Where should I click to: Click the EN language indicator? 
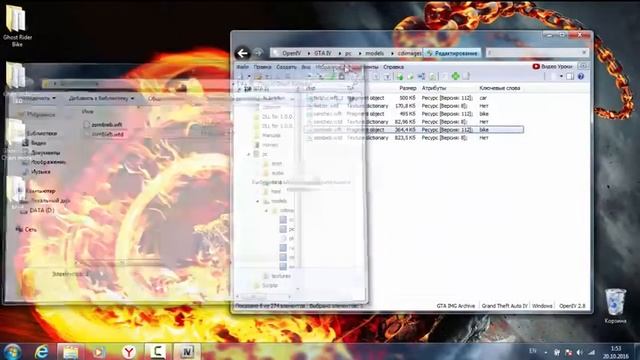coord(533,351)
